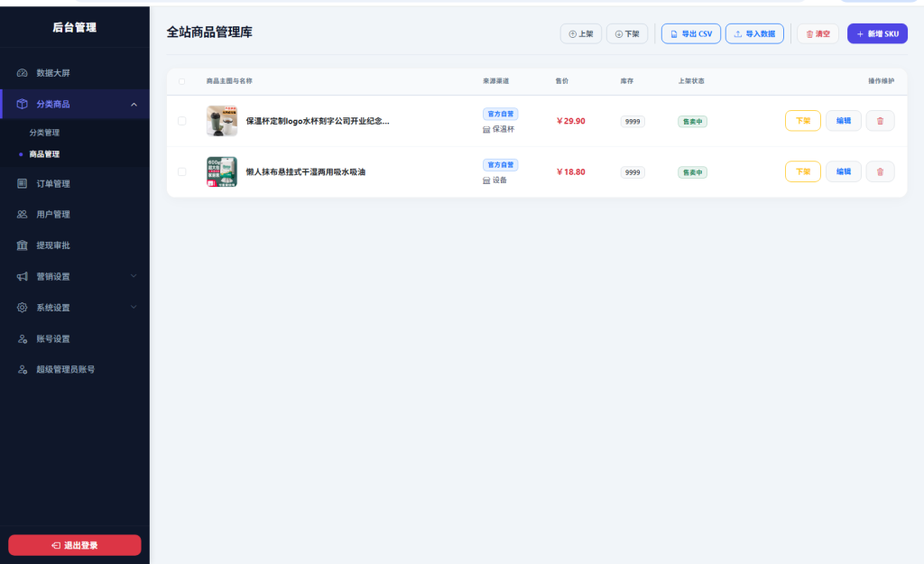The image size is (924, 564).
Task: Click 9999 stock value in 懒人抹布 row
Action: 633,172
